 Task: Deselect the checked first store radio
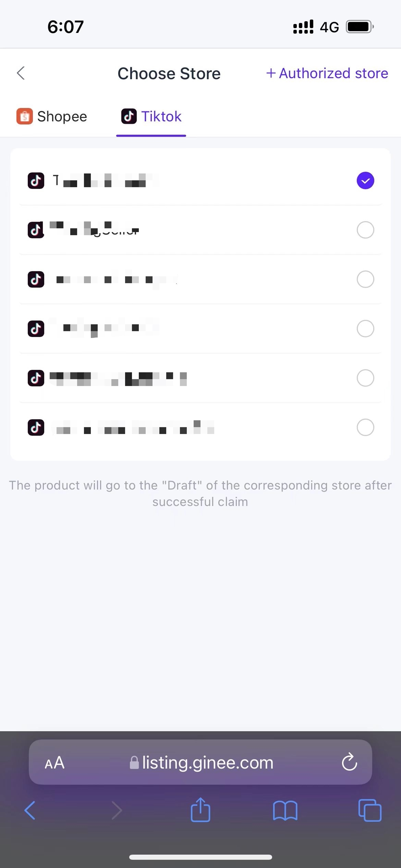pos(365,180)
